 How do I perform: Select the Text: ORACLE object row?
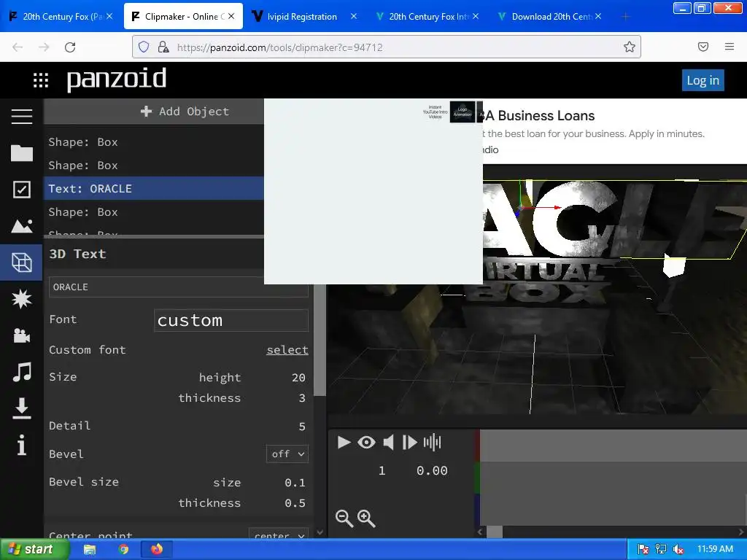pyautogui.click(x=153, y=189)
